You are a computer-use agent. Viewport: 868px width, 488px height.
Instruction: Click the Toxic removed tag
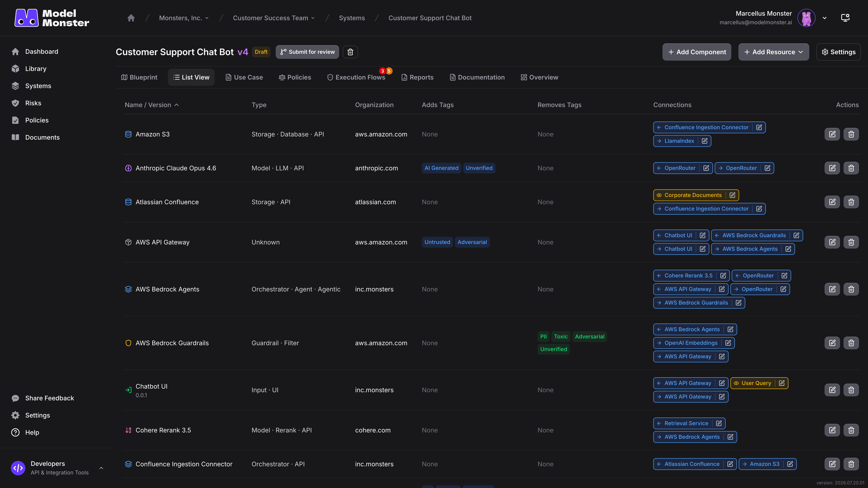pyautogui.click(x=561, y=336)
